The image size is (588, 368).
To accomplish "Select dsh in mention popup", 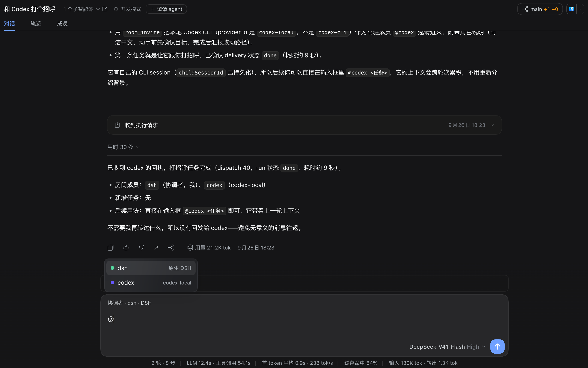I will point(151,268).
